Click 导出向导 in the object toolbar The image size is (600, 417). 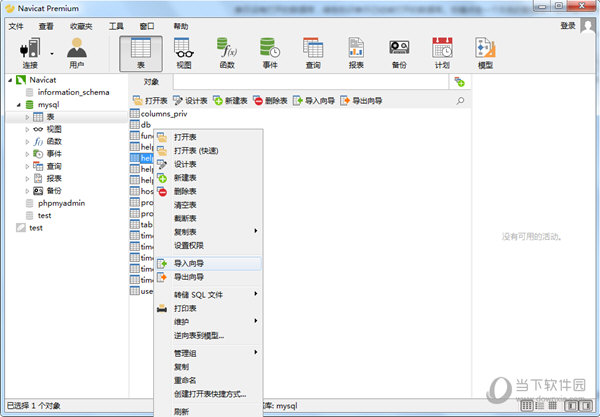361,101
